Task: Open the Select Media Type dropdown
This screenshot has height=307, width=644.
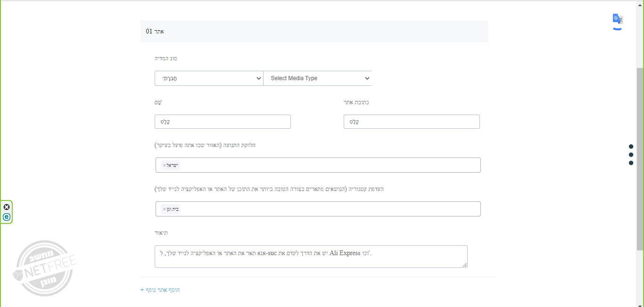Action: click(318, 78)
